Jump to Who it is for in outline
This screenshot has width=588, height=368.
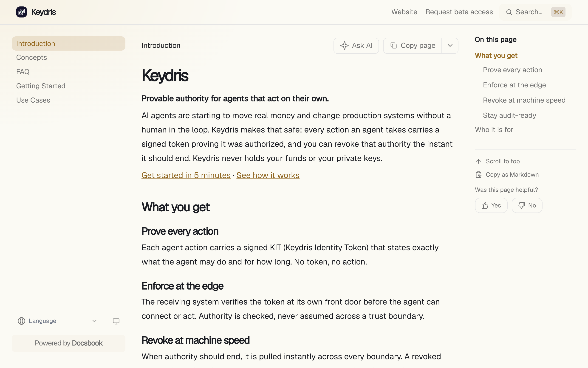click(494, 130)
